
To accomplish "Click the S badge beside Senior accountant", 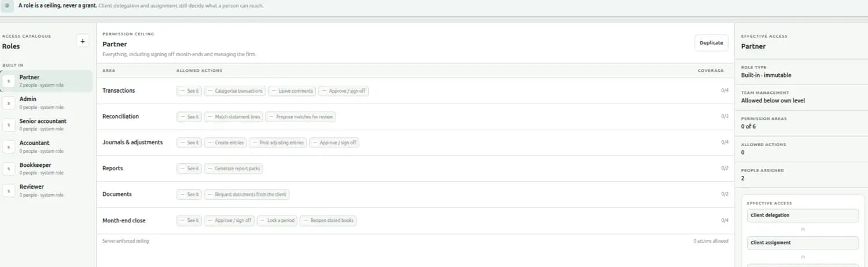I will click(9, 125).
